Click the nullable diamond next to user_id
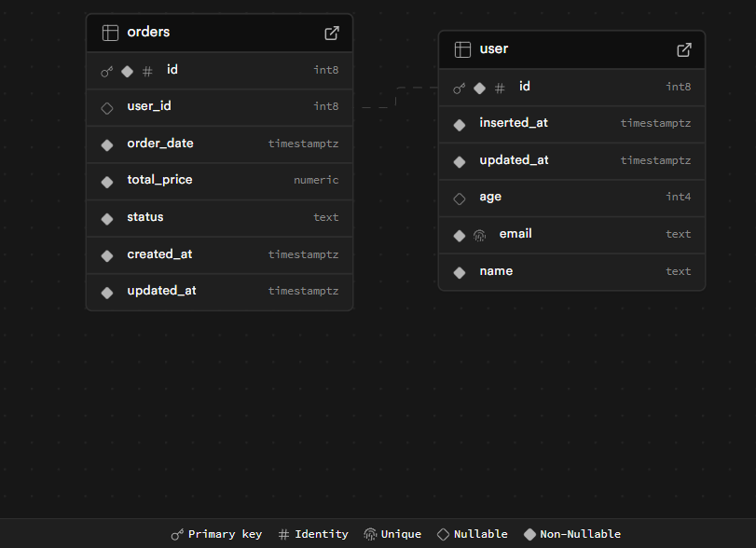This screenshot has height=548, width=756. tap(107, 107)
